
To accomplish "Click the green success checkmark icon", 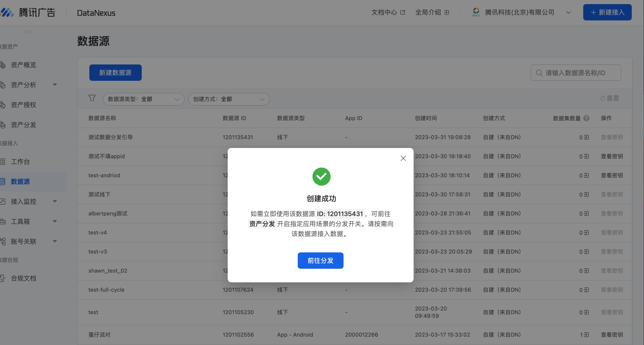I will tap(321, 177).
